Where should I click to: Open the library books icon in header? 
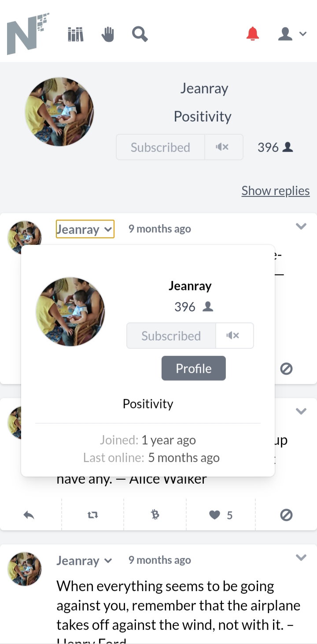pyautogui.click(x=75, y=34)
